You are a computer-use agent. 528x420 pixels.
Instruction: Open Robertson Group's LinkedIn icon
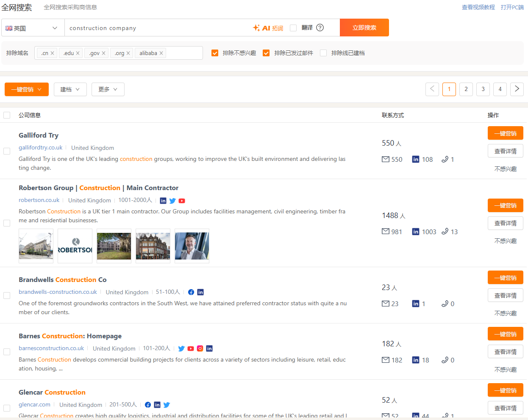click(x=163, y=201)
